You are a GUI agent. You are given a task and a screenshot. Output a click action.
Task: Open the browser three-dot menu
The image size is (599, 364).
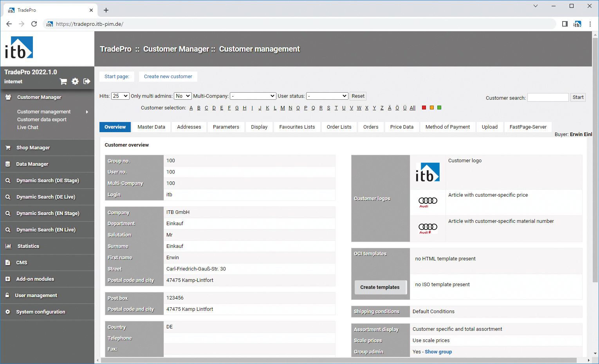tap(590, 24)
